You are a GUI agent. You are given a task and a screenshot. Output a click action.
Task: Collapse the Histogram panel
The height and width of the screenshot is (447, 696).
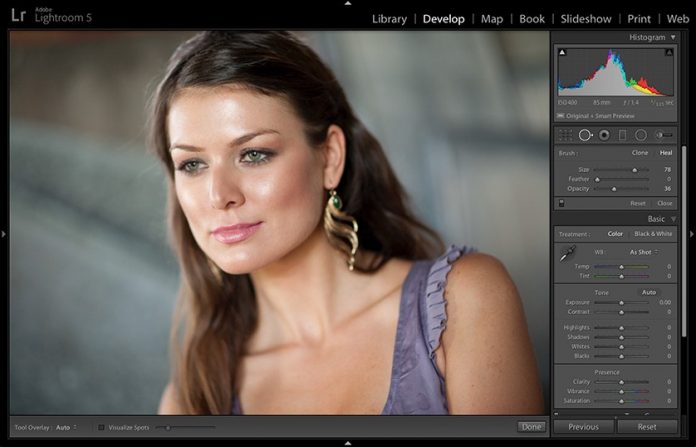673,37
